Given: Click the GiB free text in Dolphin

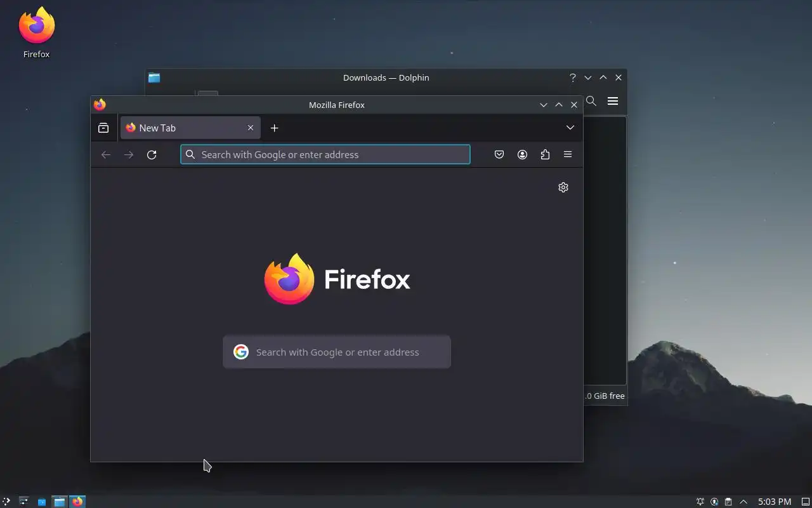Looking at the screenshot, I should pyautogui.click(x=605, y=396).
